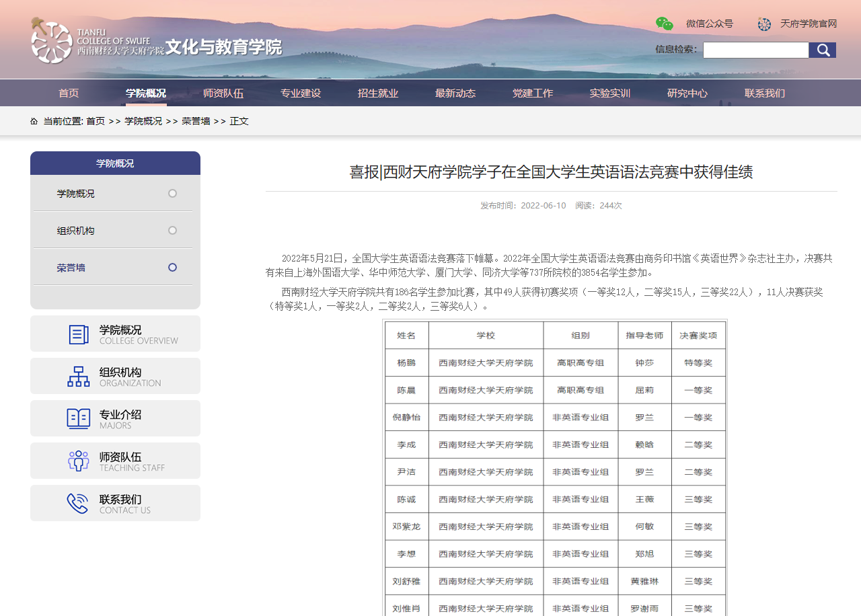Click the 联系我们 phone icon
This screenshot has width=861, height=616.
pos(78,504)
